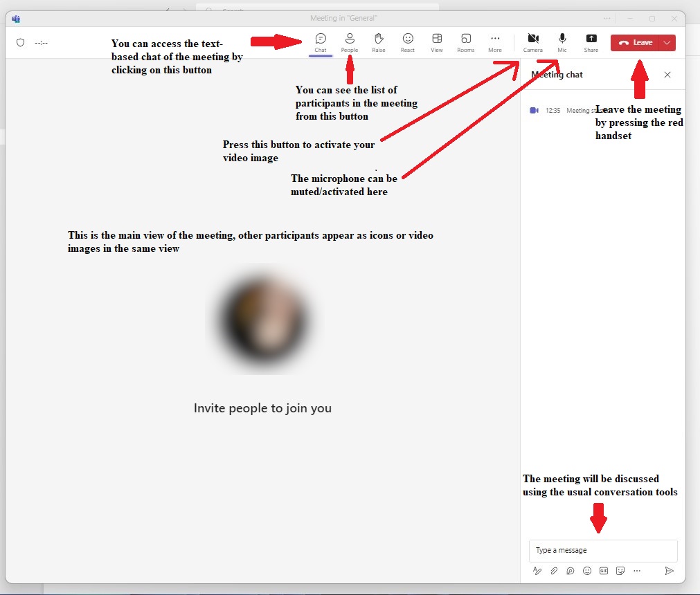This screenshot has height=595, width=700.
Task: Click the send message arrow
Action: 669,571
